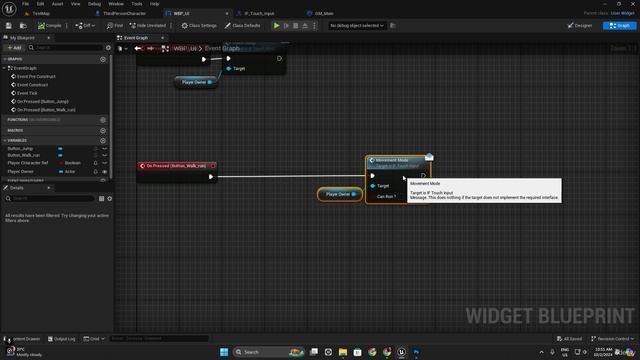Focus My Blueprint search field
Screen dimensions: 640x360
[65, 48]
